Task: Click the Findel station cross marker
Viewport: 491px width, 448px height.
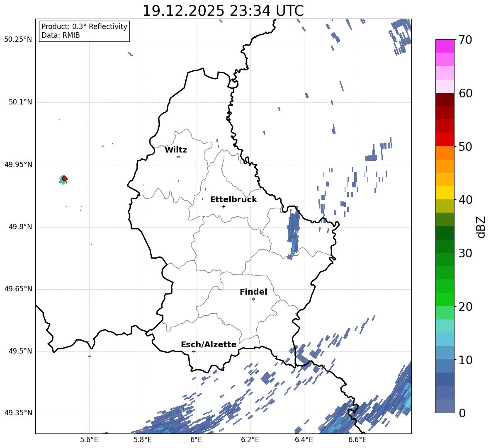Action: coord(253,299)
